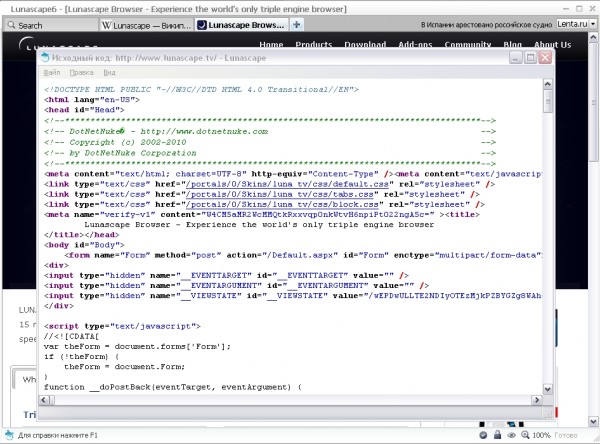The image size is (600, 444).
Task: Click the Home link in the site navigation
Action: [271, 44]
